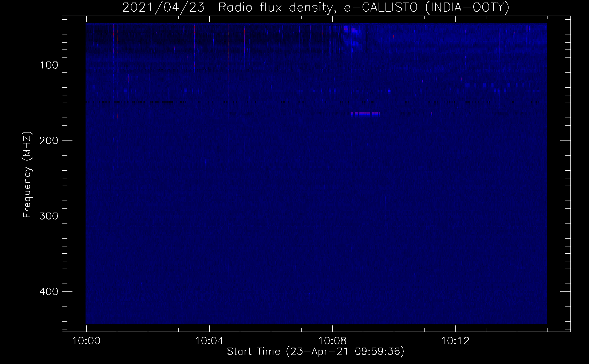
Task: Click the white vertical spike after 10:12
Action: coord(497,66)
